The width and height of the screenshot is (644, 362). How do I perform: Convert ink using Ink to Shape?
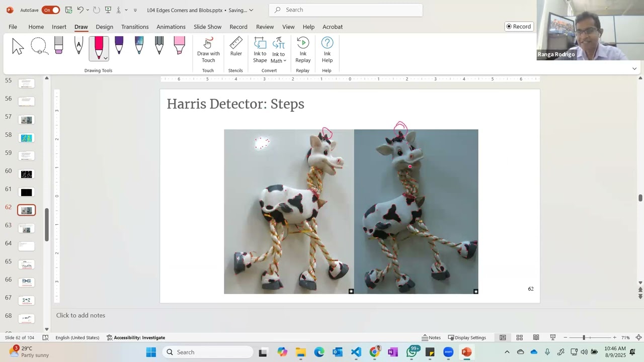260,50
